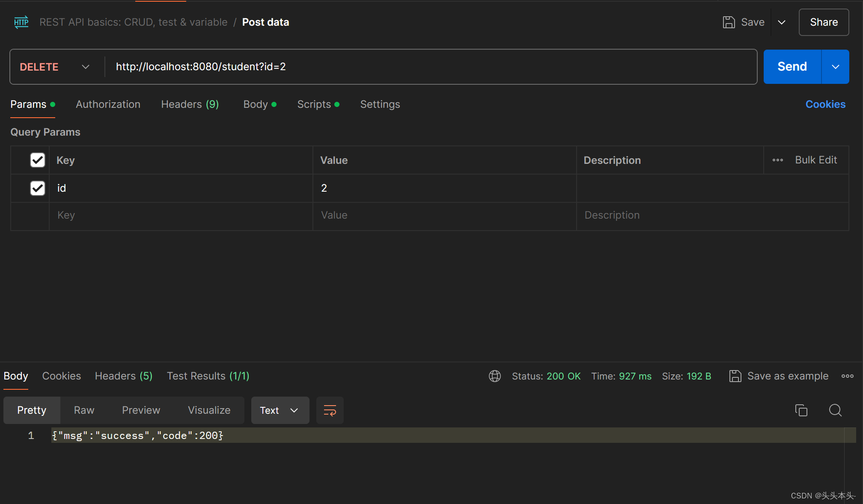Expand the Send button arrow options

pos(835,67)
